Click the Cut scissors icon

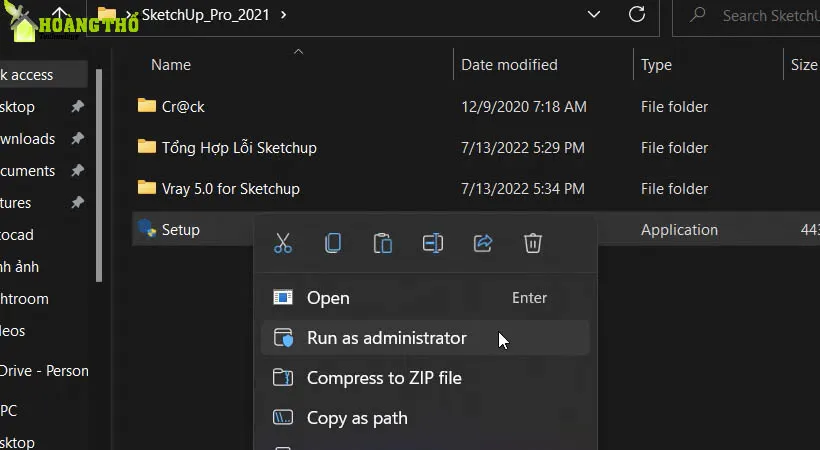click(x=283, y=243)
